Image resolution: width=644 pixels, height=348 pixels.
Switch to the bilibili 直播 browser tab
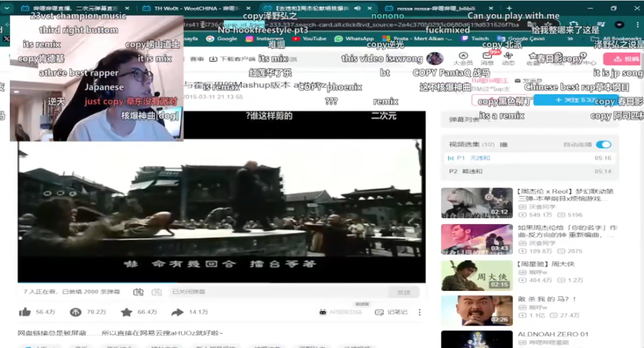point(75,8)
